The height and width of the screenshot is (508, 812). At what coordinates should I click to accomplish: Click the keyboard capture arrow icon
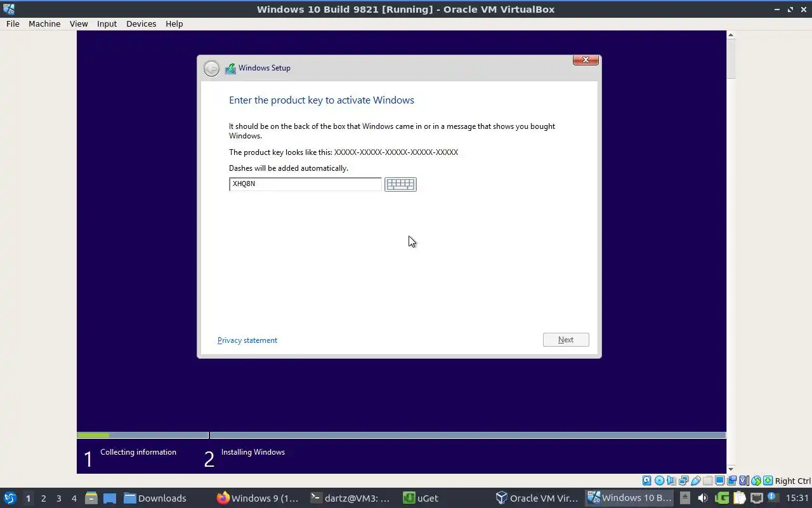[768, 481]
